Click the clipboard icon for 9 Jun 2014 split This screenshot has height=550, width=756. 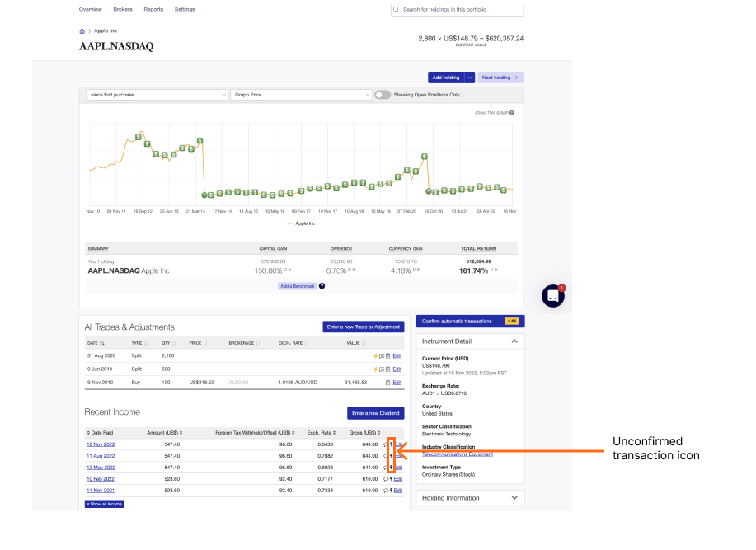[387, 369]
